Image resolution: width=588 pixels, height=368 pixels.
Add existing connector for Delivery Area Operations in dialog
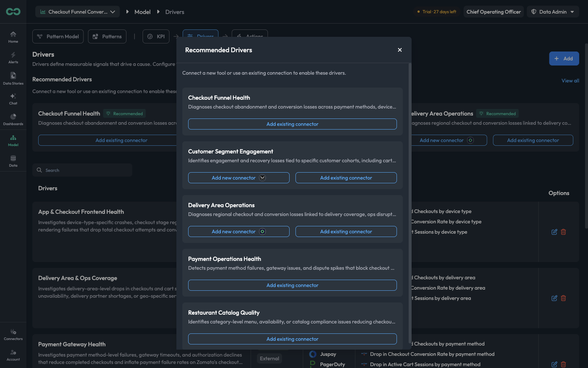[346, 231]
